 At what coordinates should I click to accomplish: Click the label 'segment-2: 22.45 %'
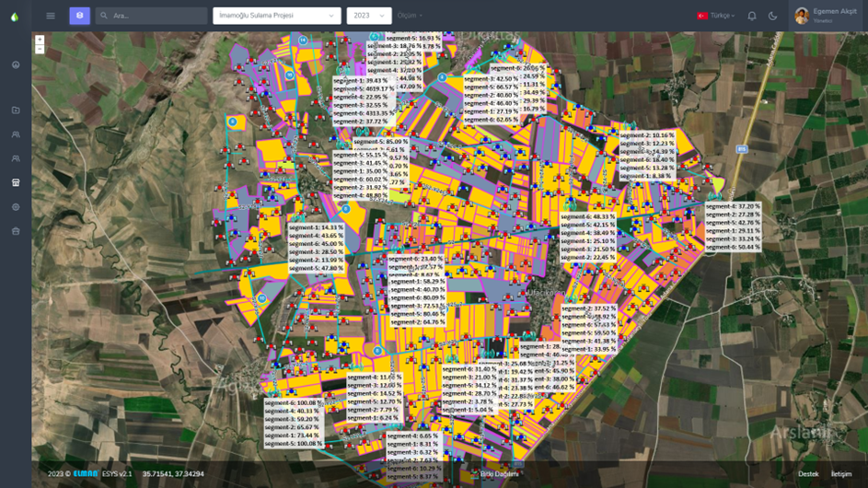(588, 258)
